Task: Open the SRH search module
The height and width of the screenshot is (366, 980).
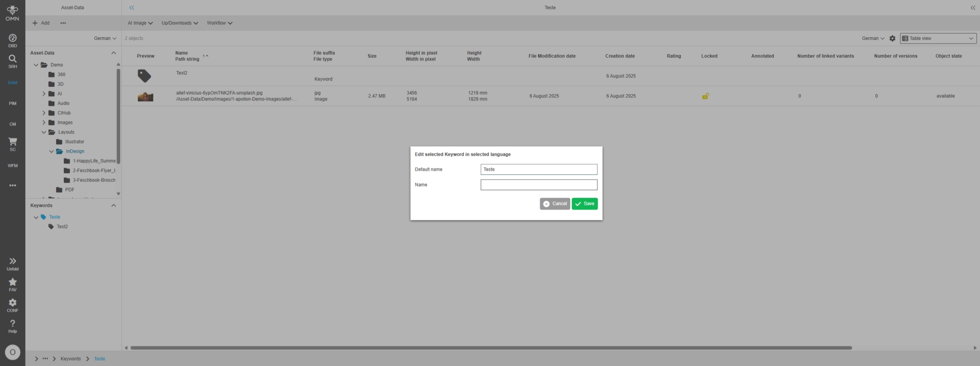Action: [x=13, y=62]
